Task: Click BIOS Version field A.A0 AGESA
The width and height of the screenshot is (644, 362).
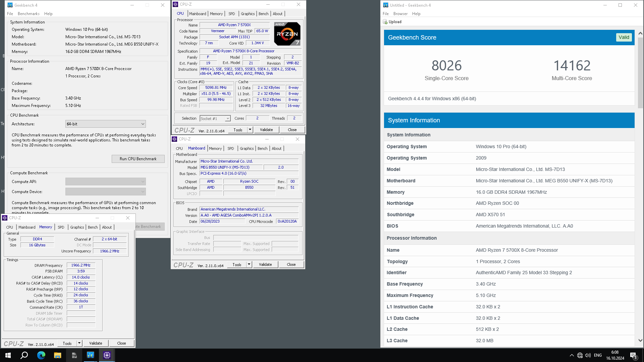Action: click(x=249, y=215)
